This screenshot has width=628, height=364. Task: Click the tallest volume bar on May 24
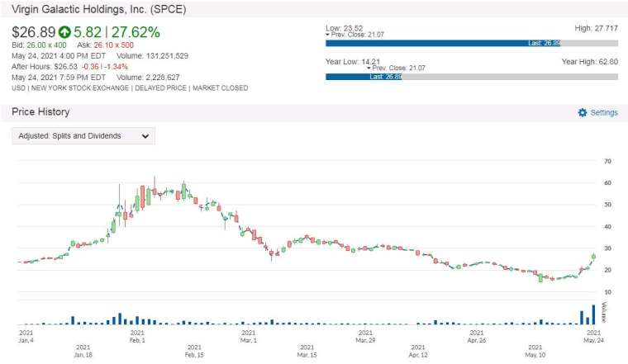click(593, 314)
